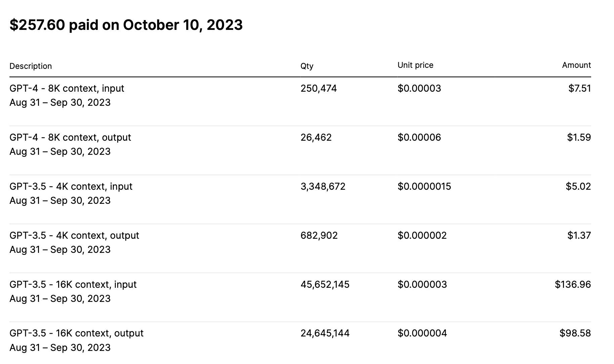Click the $98.58 amount
The width and height of the screenshot is (614, 364).
click(x=575, y=333)
